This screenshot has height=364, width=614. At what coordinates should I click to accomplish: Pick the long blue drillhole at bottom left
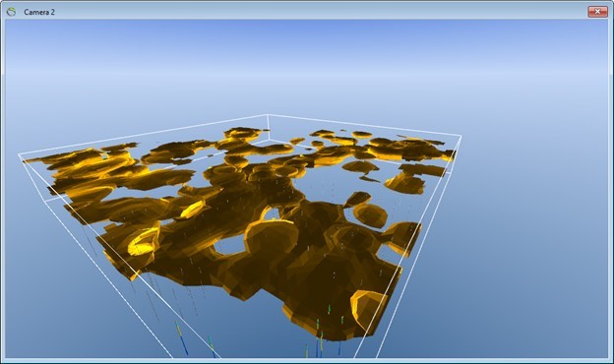182,338
